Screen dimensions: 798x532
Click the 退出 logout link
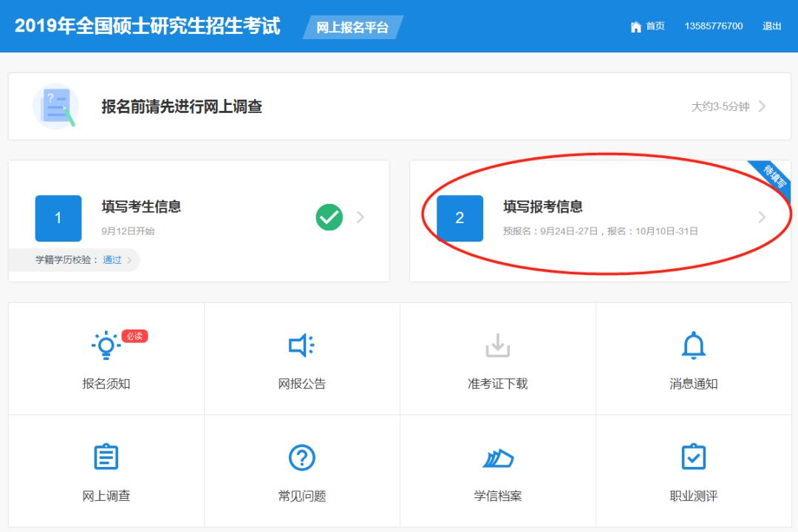pyautogui.click(x=771, y=26)
